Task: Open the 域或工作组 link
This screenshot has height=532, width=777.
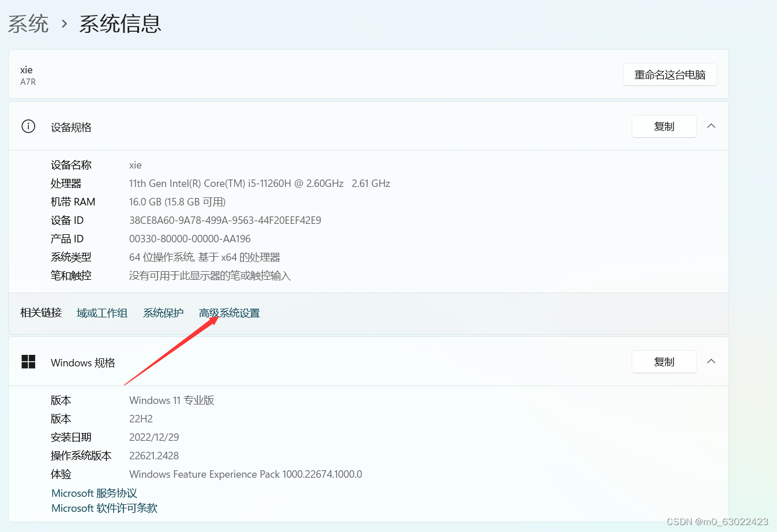Action: point(102,313)
